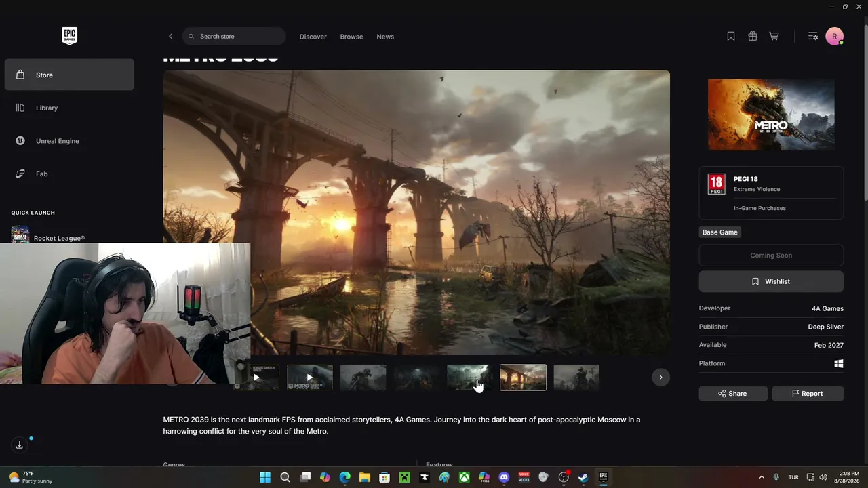Select the third screenshot thumbnail with soldier
868x488 pixels.
coord(363,378)
